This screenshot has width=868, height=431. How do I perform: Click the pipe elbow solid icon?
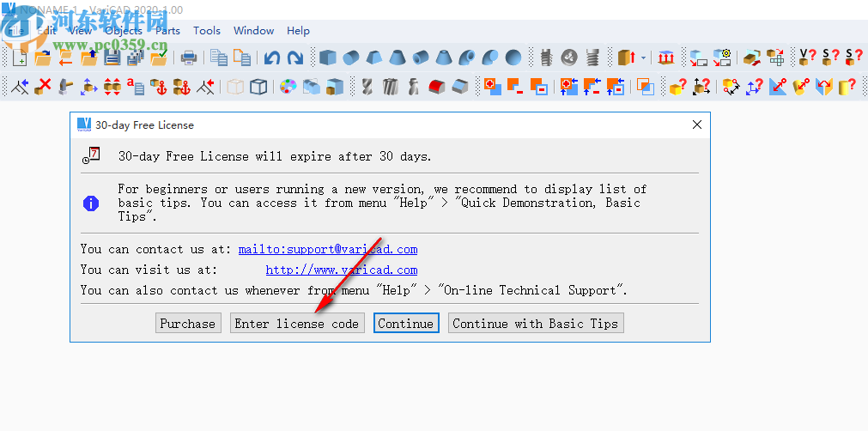(x=467, y=58)
